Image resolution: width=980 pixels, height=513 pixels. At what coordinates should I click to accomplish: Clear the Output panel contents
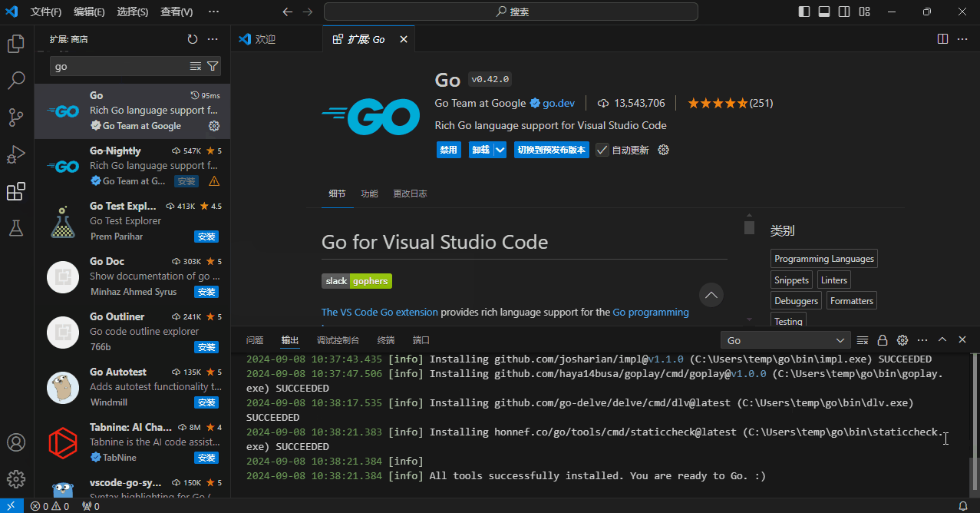(x=863, y=339)
